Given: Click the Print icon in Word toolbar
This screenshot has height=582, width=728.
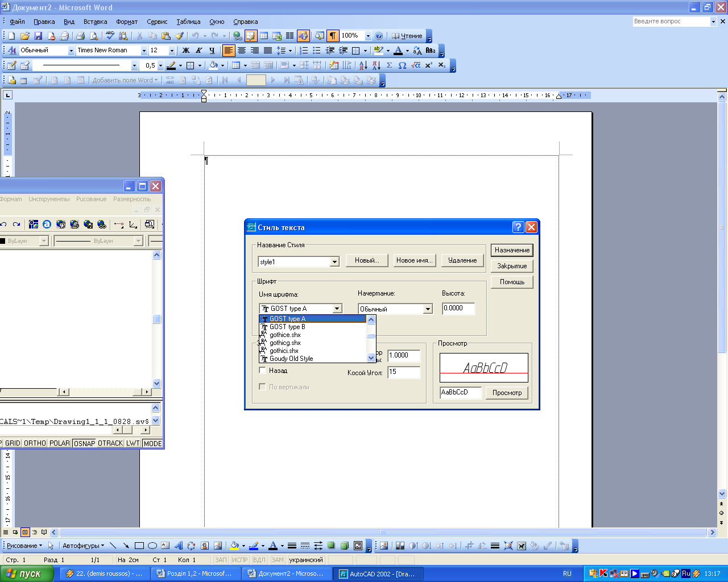Looking at the screenshot, I should point(80,36).
